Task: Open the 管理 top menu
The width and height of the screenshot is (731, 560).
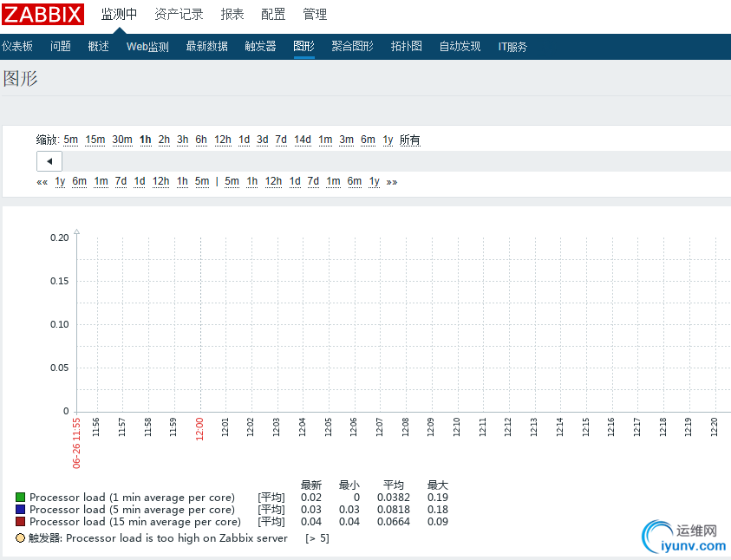Action: pos(315,15)
